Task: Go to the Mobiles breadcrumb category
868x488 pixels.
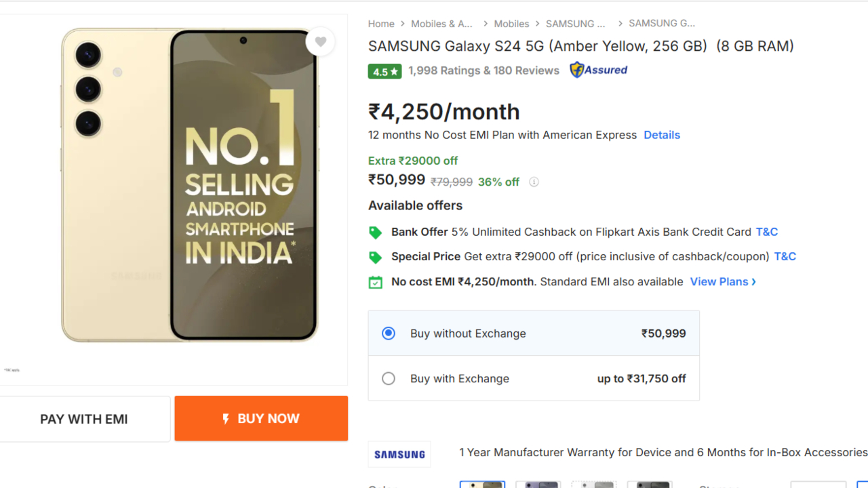Action: pyautogui.click(x=511, y=24)
